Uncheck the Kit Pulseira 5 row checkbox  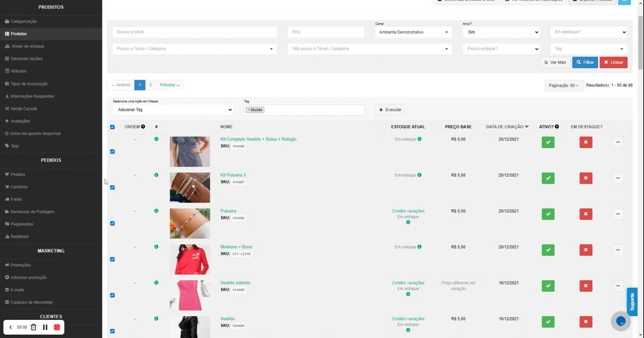coord(112,187)
